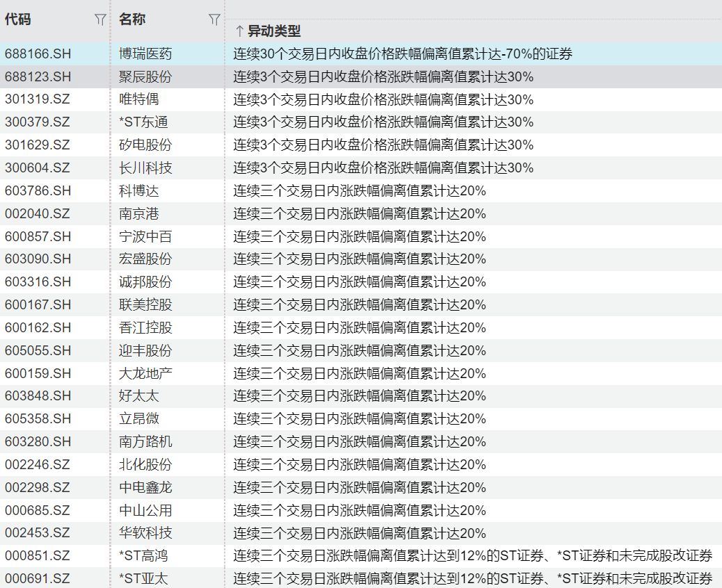This screenshot has height=588, width=722.
Task: Select stock code 600167.SH
Action: [38, 305]
